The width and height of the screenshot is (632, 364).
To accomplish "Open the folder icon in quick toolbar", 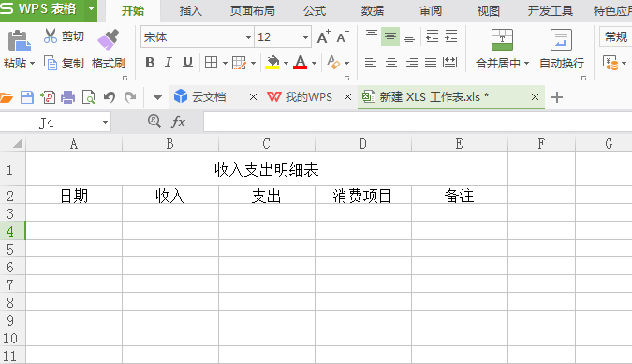I will click(x=6, y=97).
